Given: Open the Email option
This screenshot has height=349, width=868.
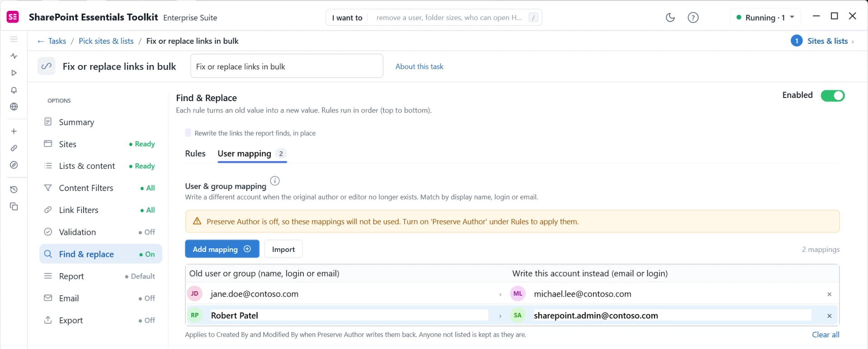Looking at the screenshot, I should coord(100,298).
